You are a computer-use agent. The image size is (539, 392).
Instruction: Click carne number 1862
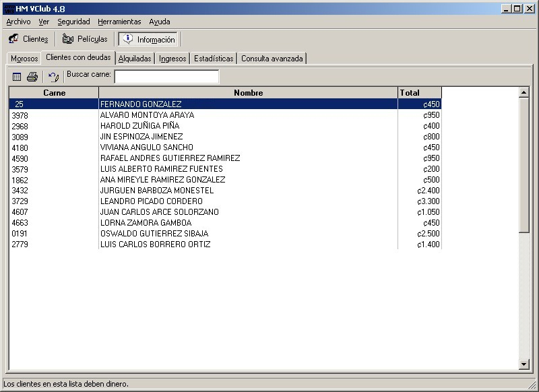[x=20, y=180]
